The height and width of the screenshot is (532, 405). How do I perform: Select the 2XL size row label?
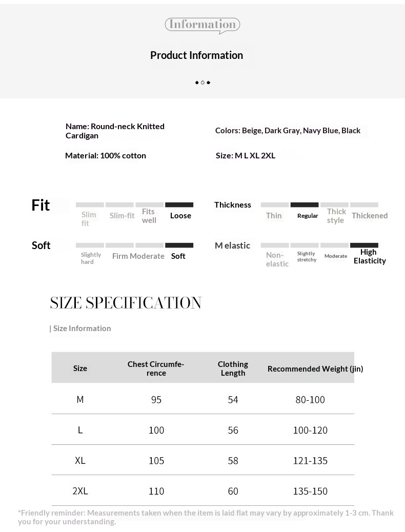tap(80, 491)
